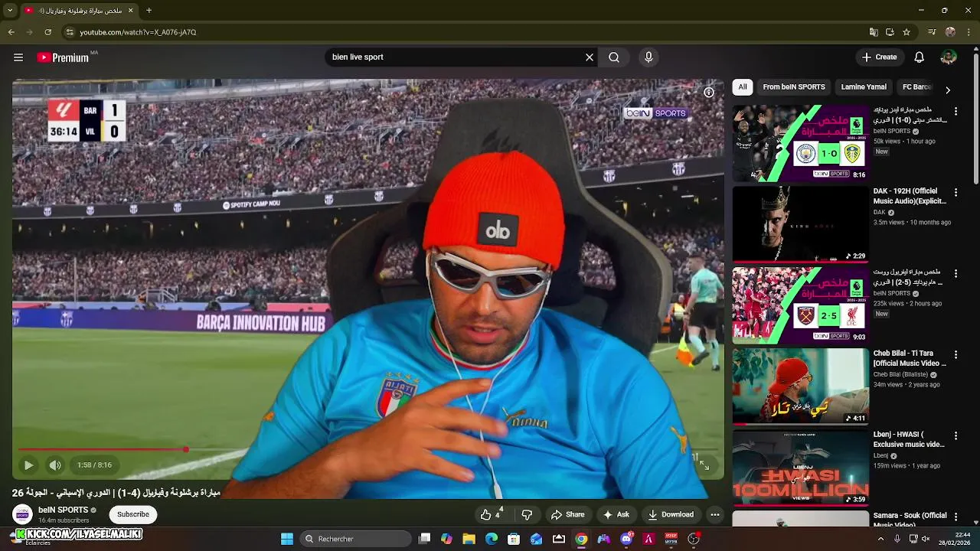Image resolution: width=980 pixels, height=551 pixels.
Task: Click the Share button
Action: 567,514
